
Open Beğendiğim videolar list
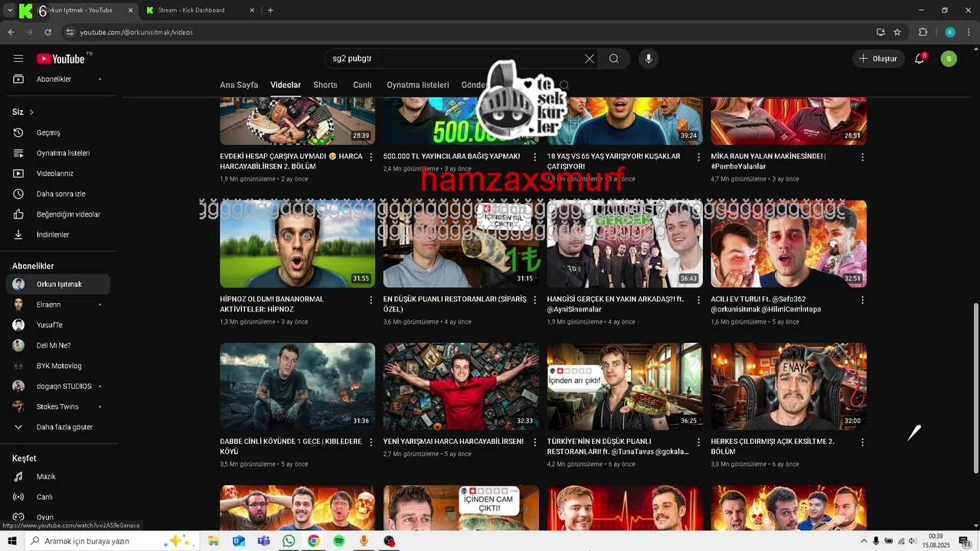[58, 214]
